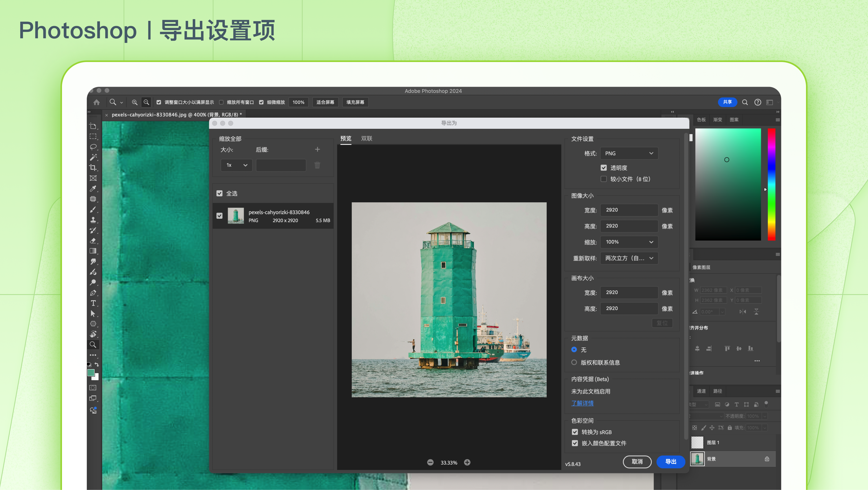The width and height of the screenshot is (868, 490).
Task: Select 版权和联系信息 radio button
Action: [574, 363]
